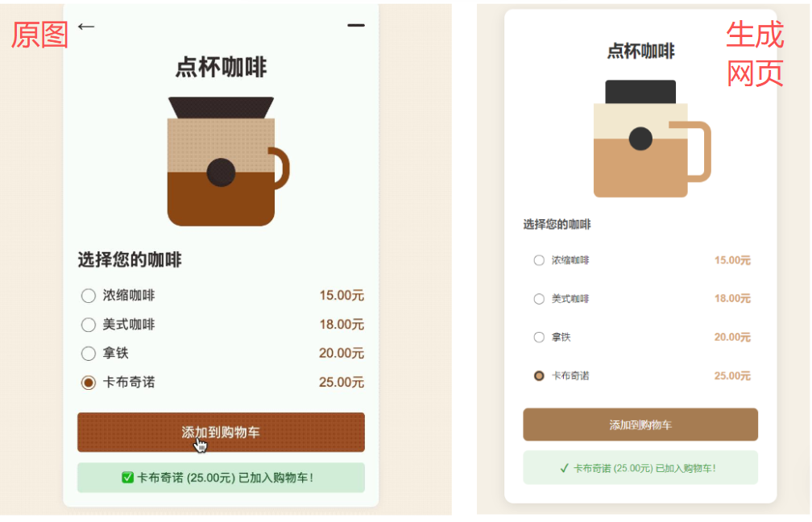Click the coffee cup illustration in original image
Image resolution: width=812 pixels, height=522 pixels.
point(228,161)
